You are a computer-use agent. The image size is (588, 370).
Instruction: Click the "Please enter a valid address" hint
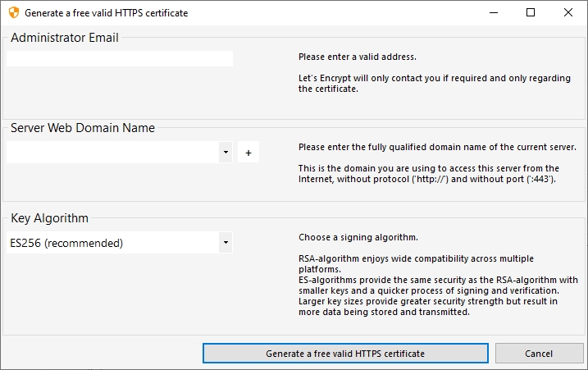pos(358,57)
